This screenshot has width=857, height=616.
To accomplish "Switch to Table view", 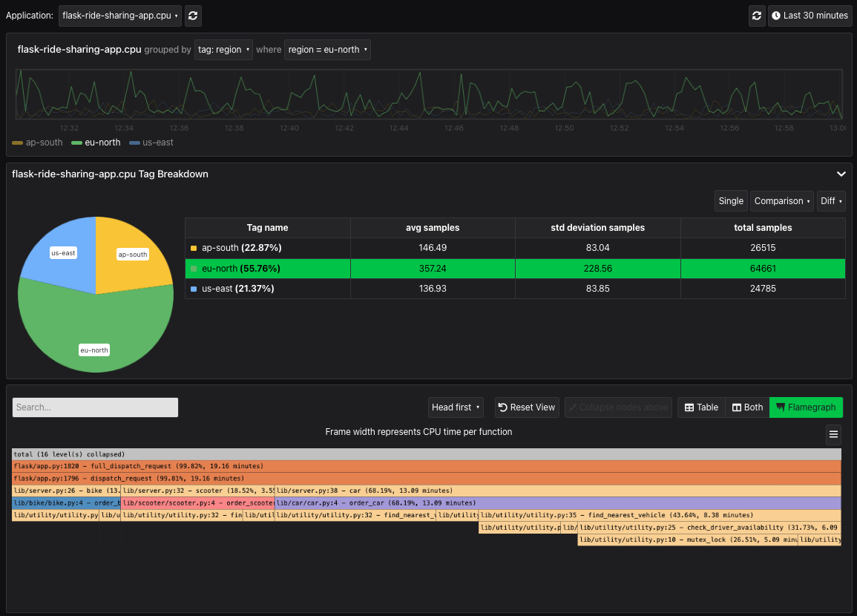I will click(x=701, y=407).
